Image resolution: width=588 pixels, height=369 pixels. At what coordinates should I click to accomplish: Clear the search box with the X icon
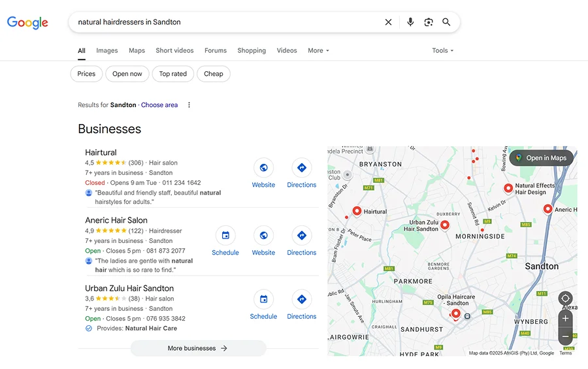pyautogui.click(x=388, y=22)
